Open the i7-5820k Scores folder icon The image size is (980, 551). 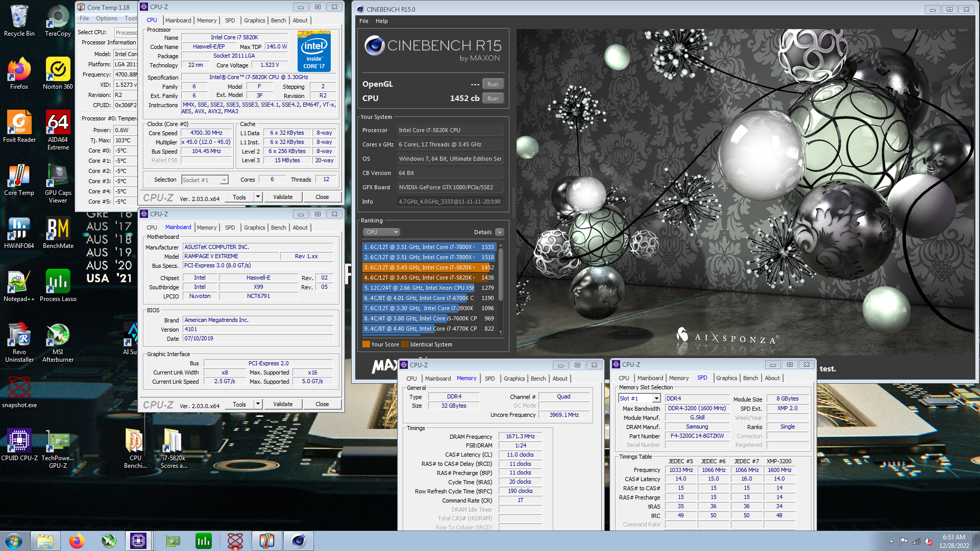click(x=174, y=449)
